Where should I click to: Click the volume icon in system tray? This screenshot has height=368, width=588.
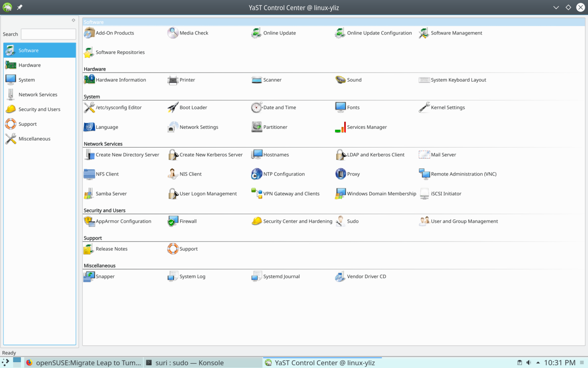click(529, 363)
